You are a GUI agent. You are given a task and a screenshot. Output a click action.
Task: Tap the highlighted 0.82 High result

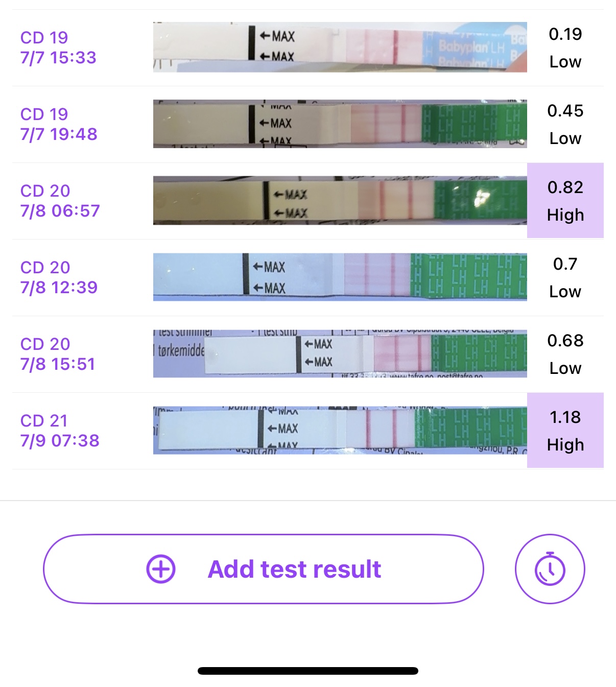pyautogui.click(x=565, y=201)
